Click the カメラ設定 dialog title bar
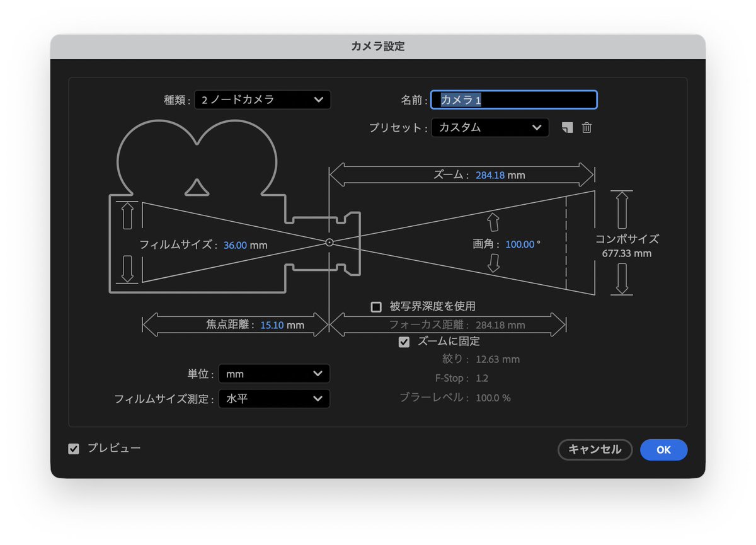 [x=378, y=45]
